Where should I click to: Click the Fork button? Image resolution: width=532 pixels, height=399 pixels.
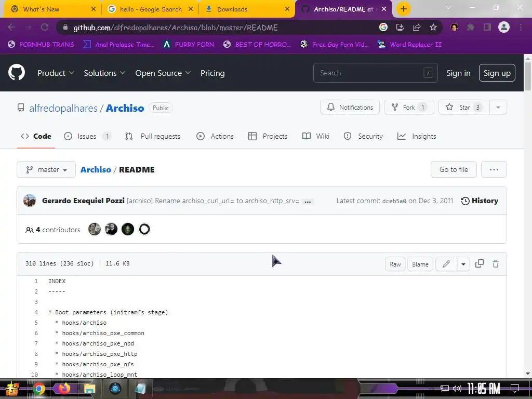[x=409, y=107]
